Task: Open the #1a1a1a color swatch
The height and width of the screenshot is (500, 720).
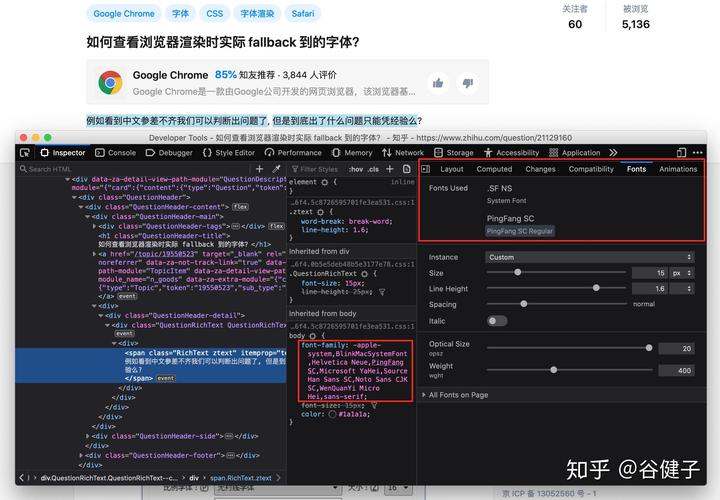Action: 332,414
